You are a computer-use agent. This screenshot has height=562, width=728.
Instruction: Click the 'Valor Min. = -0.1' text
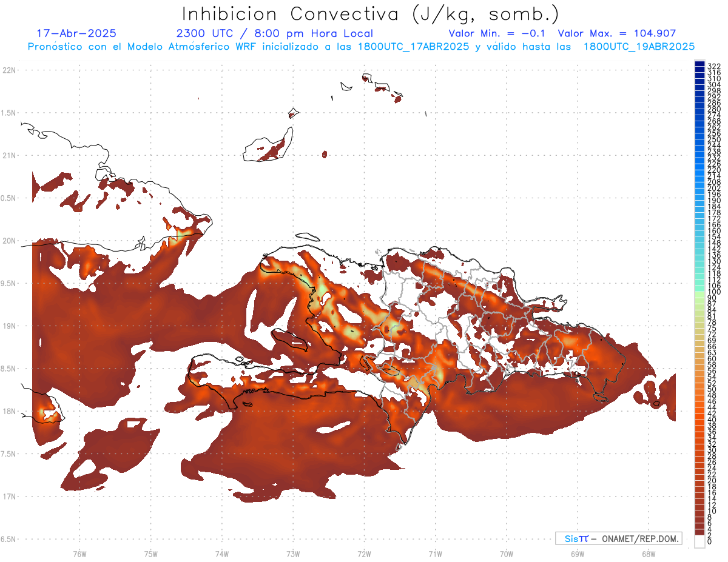[497, 33]
